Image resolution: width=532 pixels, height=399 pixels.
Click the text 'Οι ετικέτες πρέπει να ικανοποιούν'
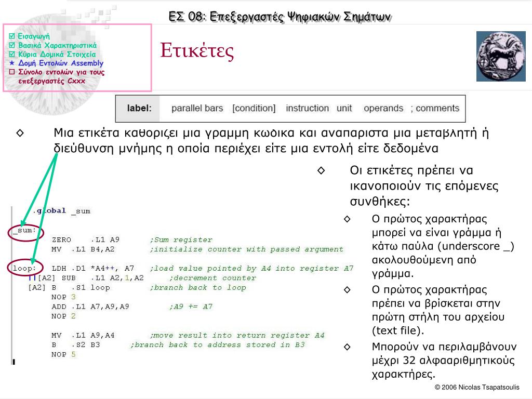pos(424,186)
